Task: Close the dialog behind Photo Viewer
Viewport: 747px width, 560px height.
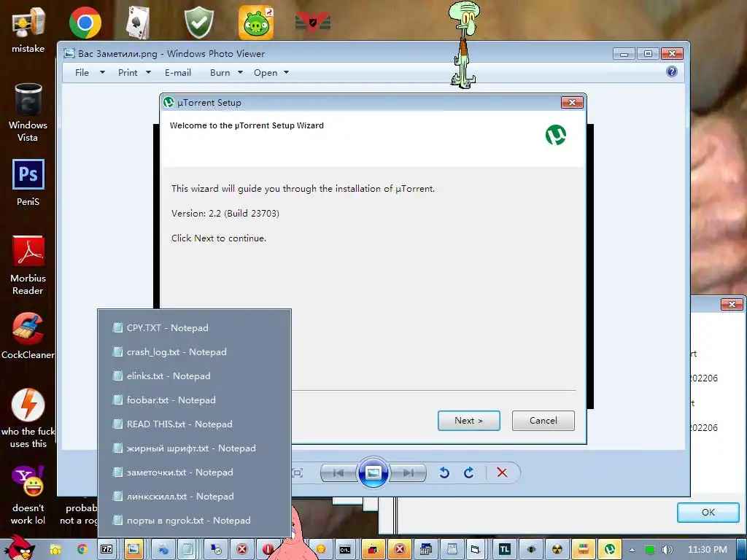Action: pos(732,304)
